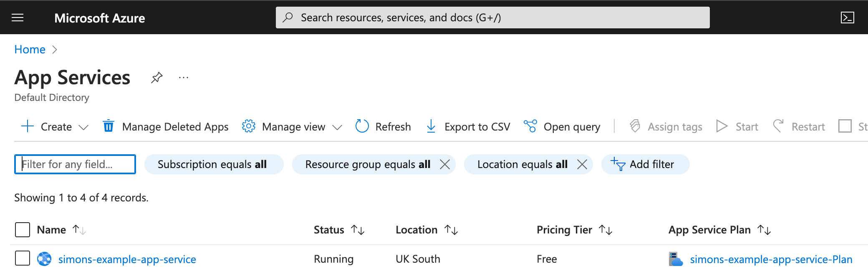Click the Status column header text
868x271 pixels.
[329, 230]
